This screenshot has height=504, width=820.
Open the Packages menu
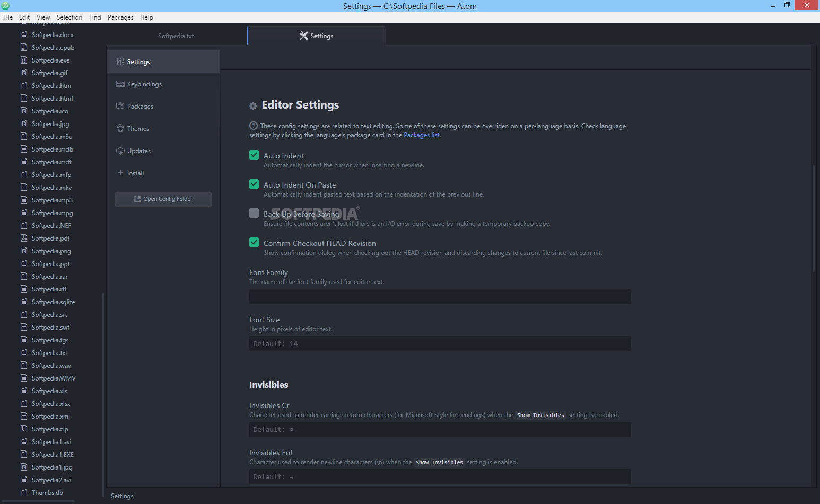(120, 17)
